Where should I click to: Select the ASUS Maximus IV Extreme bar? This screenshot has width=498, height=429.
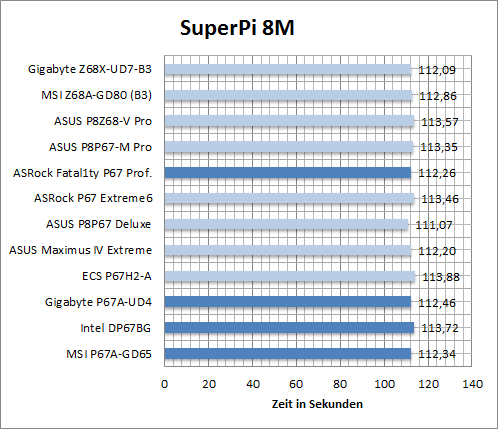point(288,250)
